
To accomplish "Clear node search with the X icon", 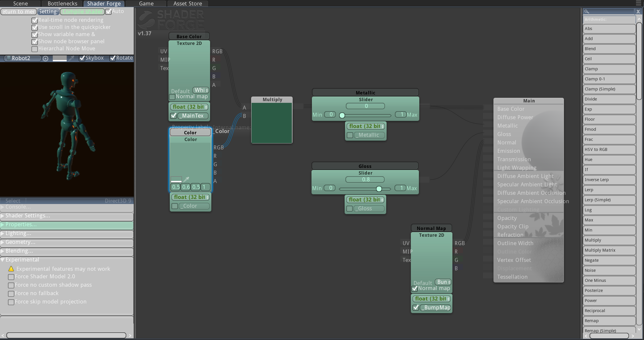I will tap(638, 12).
